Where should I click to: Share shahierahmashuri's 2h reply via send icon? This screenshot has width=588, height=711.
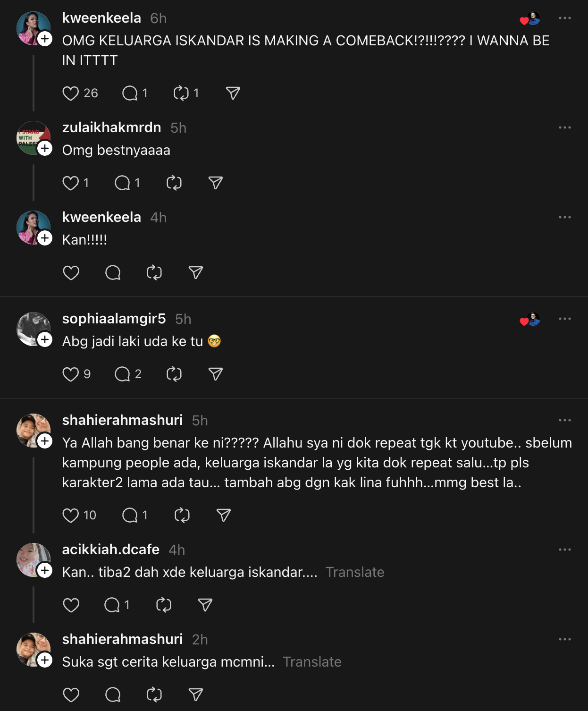tap(195, 695)
